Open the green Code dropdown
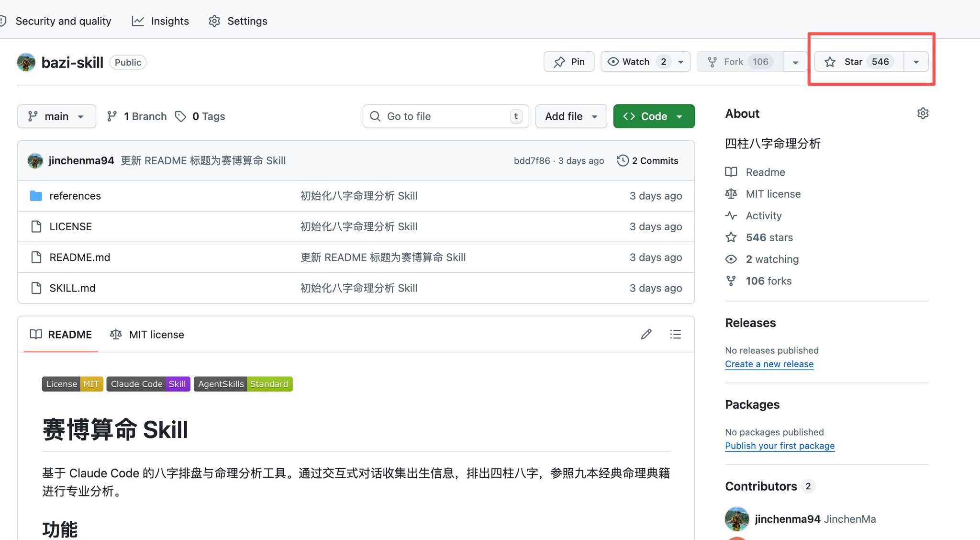980x540 pixels. point(654,116)
